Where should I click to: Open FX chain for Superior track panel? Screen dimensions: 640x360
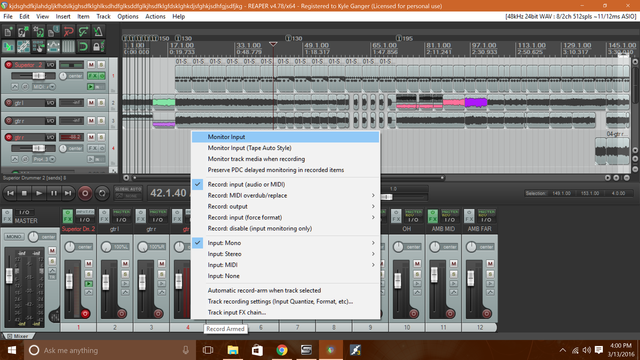(93, 76)
